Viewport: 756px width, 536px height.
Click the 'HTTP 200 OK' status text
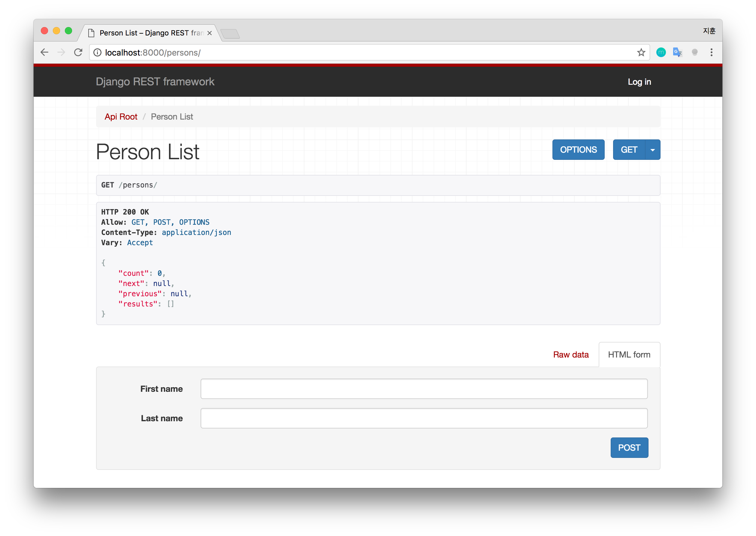(x=125, y=212)
